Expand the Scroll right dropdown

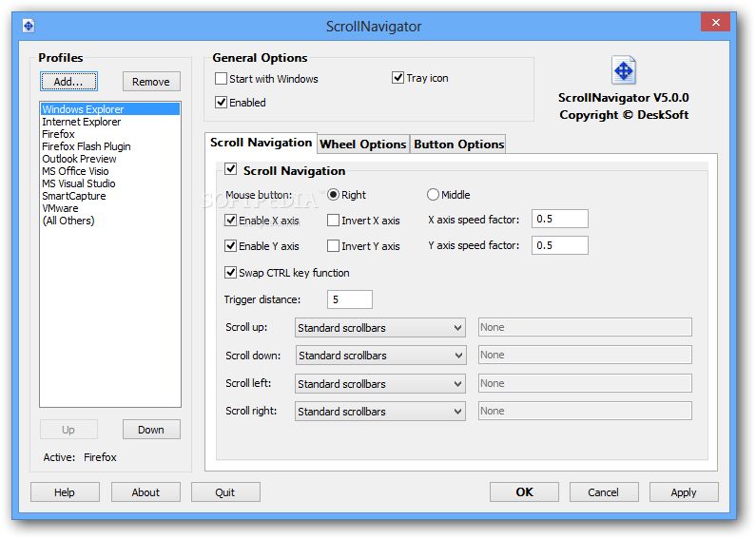click(x=379, y=412)
